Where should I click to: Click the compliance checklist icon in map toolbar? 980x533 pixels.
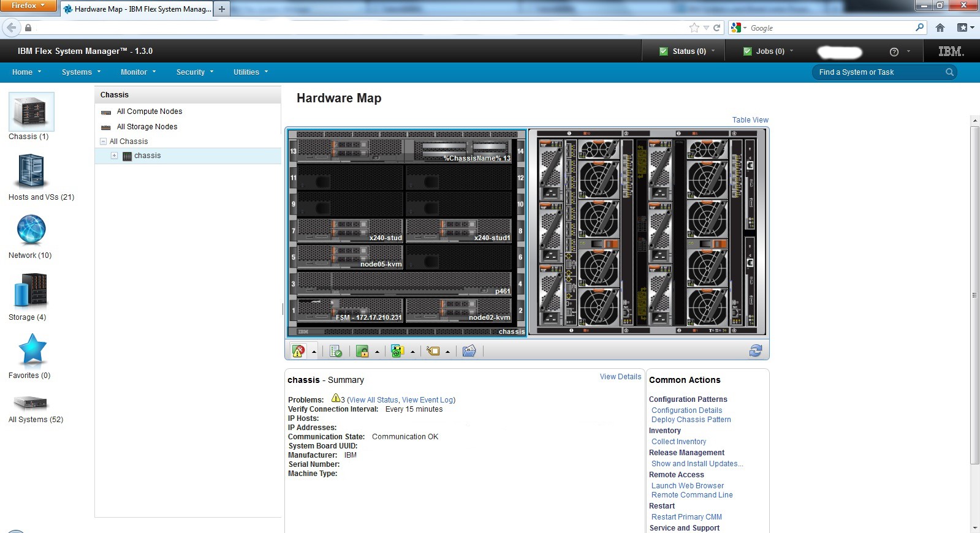pyautogui.click(x=335, y=351)
